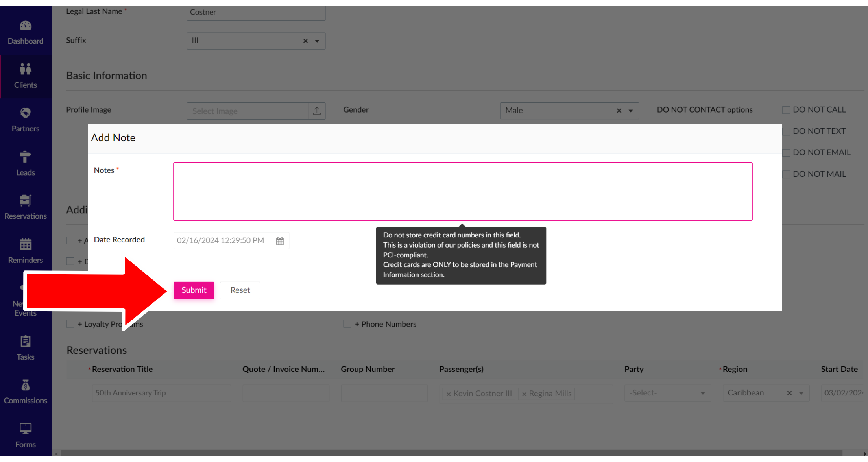Click the Profile Image upload icon
The image size is (868, 462).
[x=317, y=111]
